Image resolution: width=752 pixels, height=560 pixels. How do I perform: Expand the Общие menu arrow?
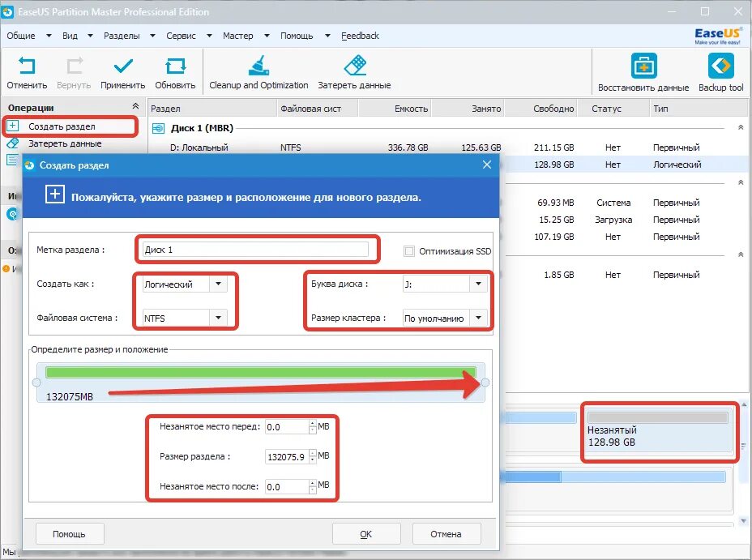tap(49, 36)
